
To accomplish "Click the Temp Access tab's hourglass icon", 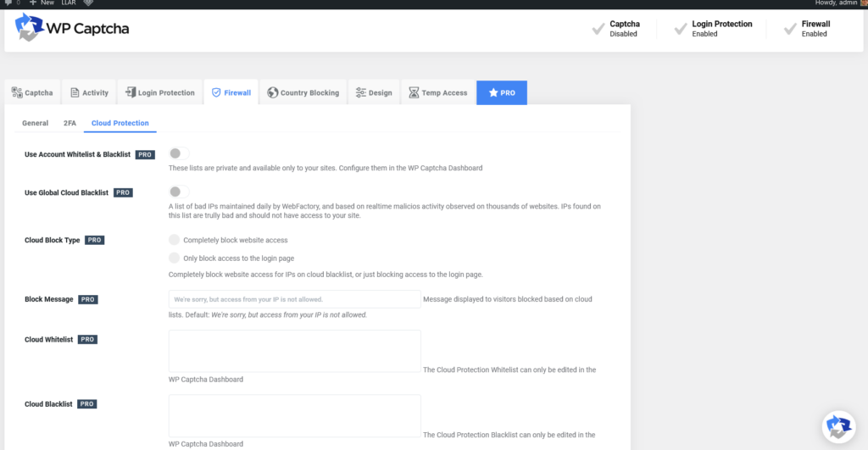I will tap(414, 92).
